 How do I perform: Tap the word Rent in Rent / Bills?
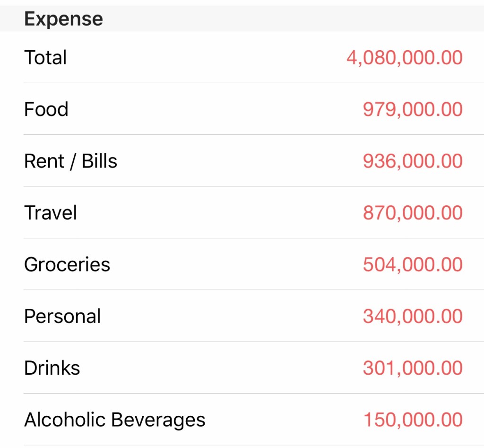(43, 161)
